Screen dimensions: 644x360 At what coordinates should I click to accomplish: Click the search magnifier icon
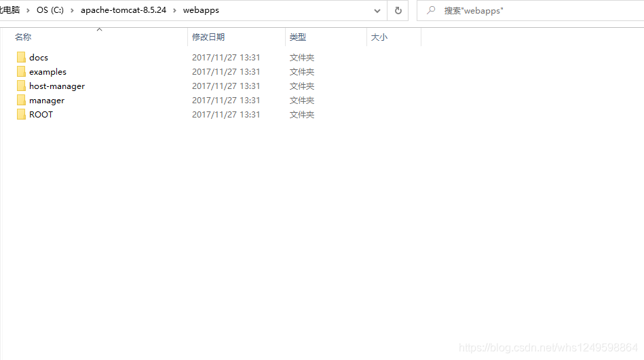coord(431,10)
